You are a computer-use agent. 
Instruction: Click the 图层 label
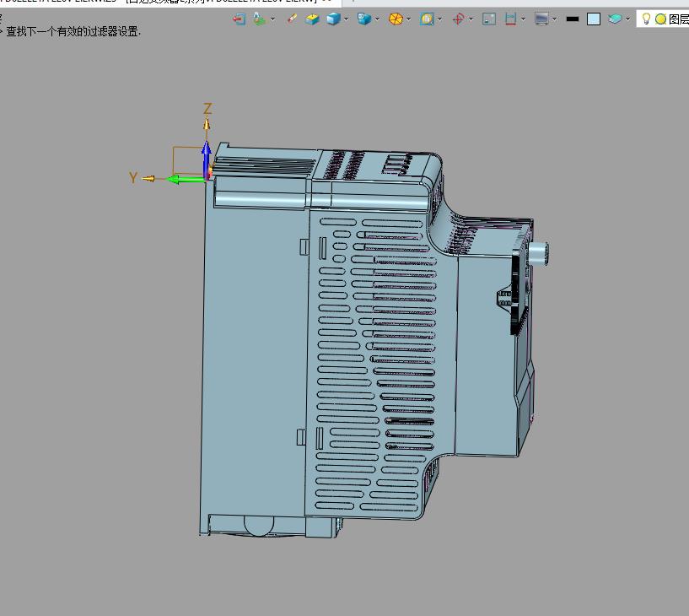pos(678,19)
